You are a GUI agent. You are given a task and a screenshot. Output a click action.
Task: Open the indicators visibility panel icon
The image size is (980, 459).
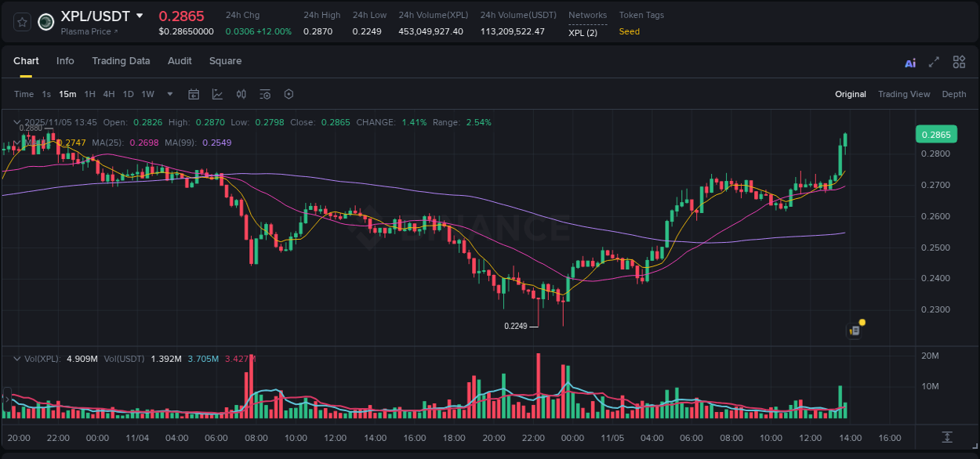(265, 94)
